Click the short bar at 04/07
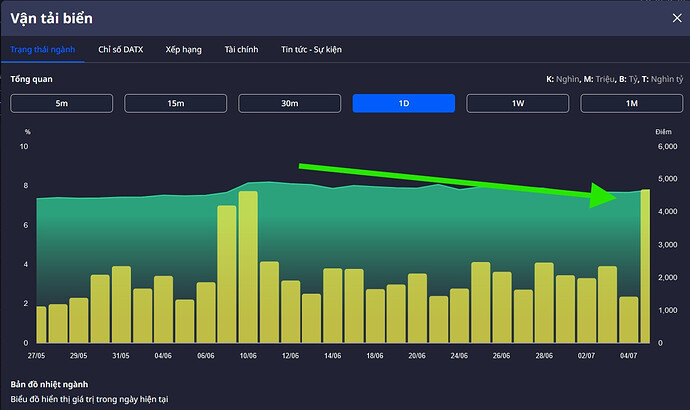 click(x=628, y=320)
